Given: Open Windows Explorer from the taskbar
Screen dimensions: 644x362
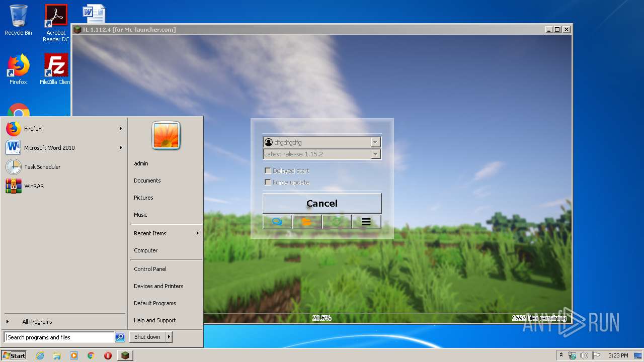Looking at the screenshot, I should [57, 355].
